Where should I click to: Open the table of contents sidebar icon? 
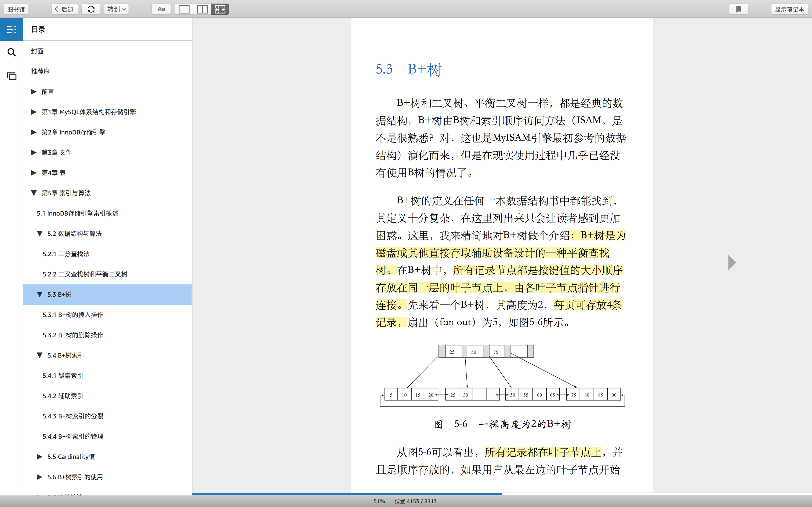click(x=11, y=30)
